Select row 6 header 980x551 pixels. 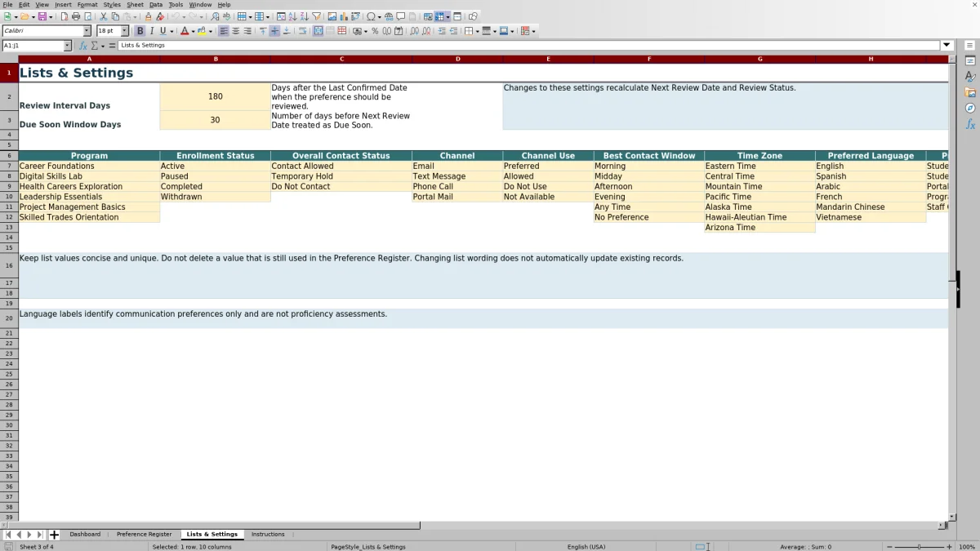[x=8, y=155]
